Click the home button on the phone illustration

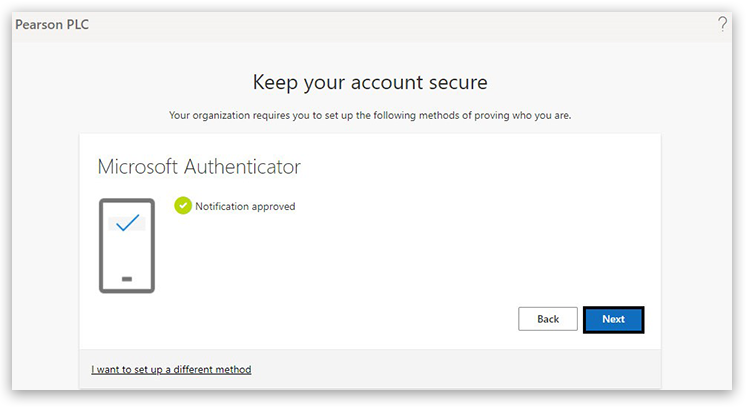coord(127,278)
